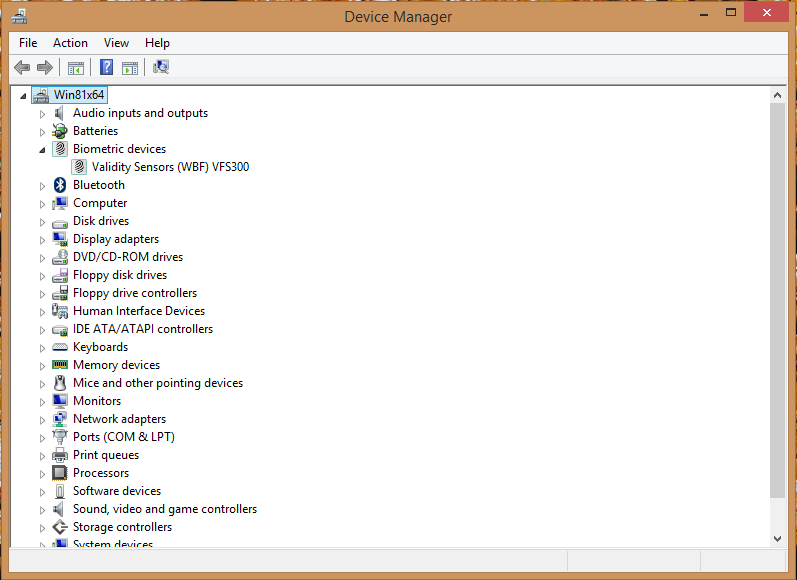Toggle the action pane toolbar icon

tap(130, 68)
